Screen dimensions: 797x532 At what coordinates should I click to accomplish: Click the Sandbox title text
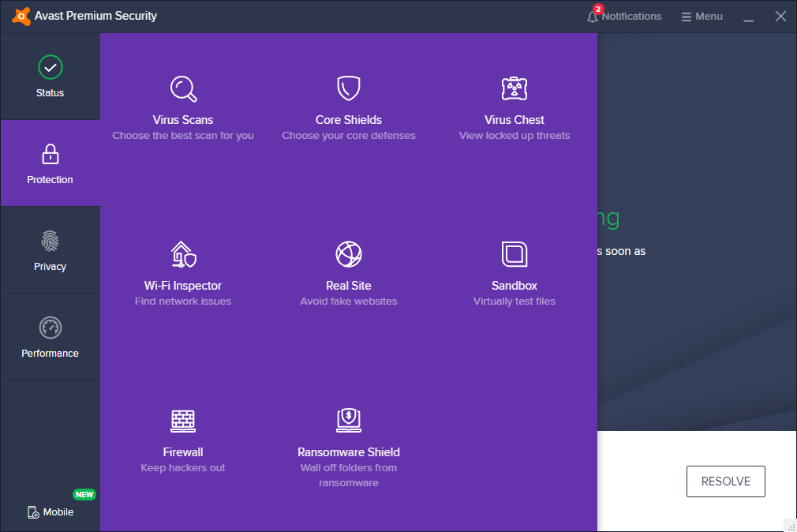coord(514,286)
